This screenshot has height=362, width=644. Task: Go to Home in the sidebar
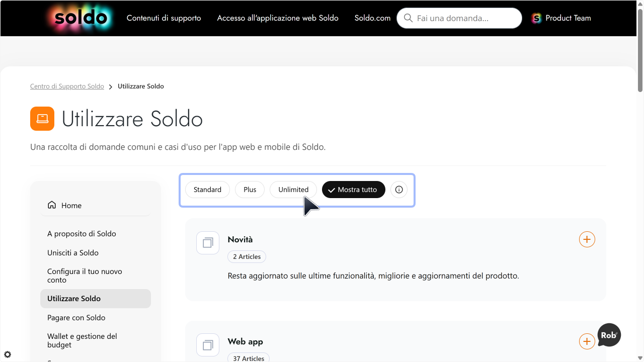[96, 205]
